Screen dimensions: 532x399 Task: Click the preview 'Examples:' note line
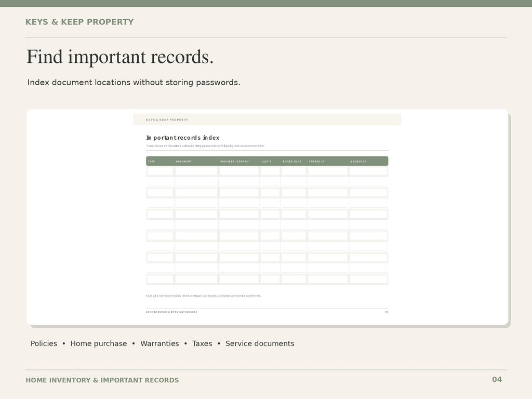point(204,296)
